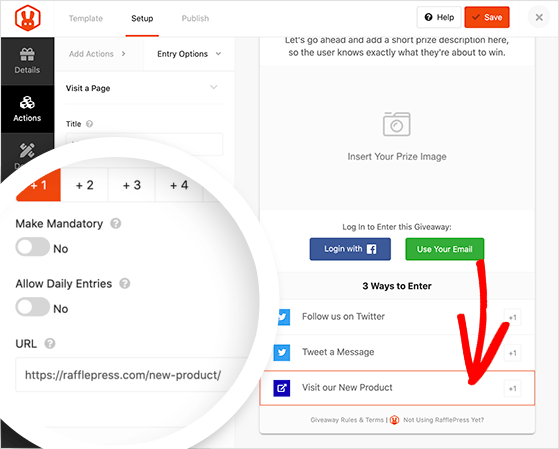Select the +2 entry value option
Image resolution: width=559 pixels, height=449 pixels.
click(85, 185)
